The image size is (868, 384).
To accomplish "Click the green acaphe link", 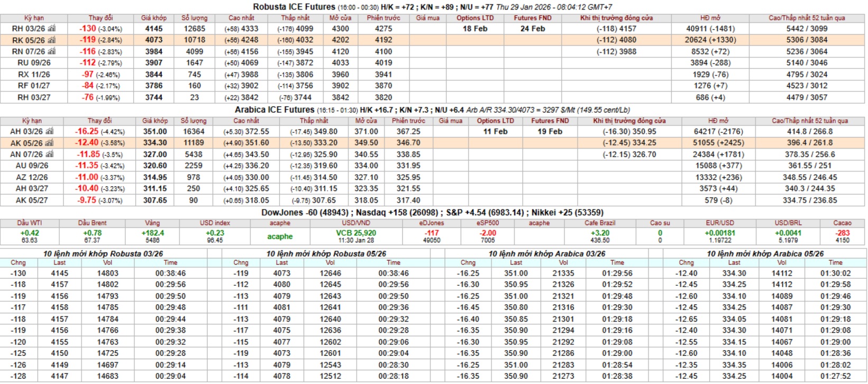I will click(280, 236).
